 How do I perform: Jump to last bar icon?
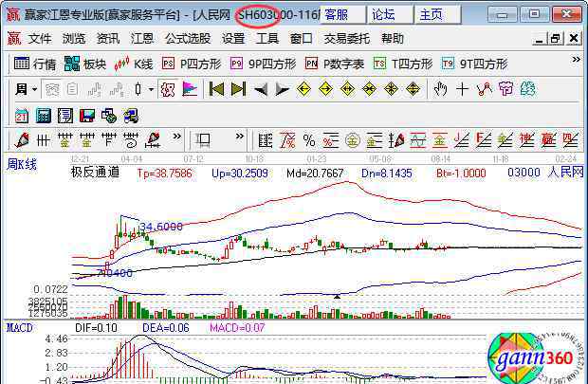238,89
